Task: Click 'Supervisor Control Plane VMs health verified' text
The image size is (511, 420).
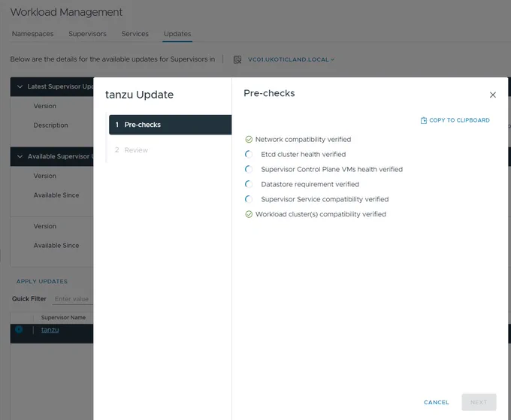Action: [331, 170]
